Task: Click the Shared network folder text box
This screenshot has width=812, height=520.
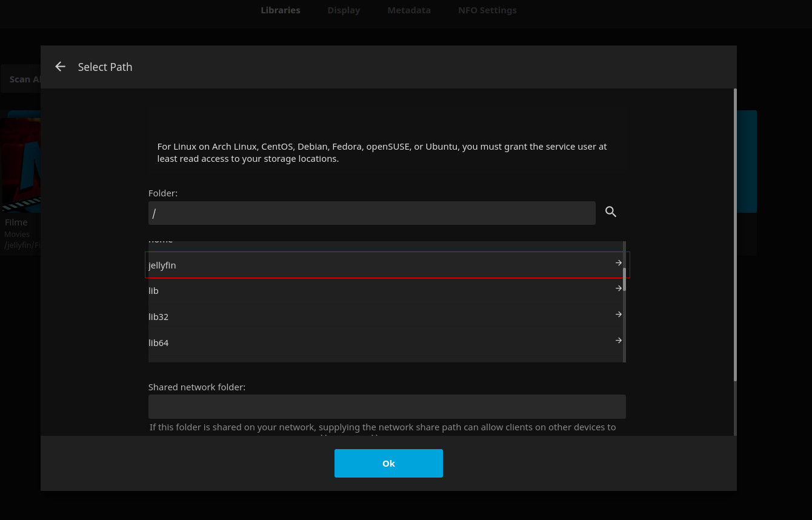Action: [x=387, y=407]
